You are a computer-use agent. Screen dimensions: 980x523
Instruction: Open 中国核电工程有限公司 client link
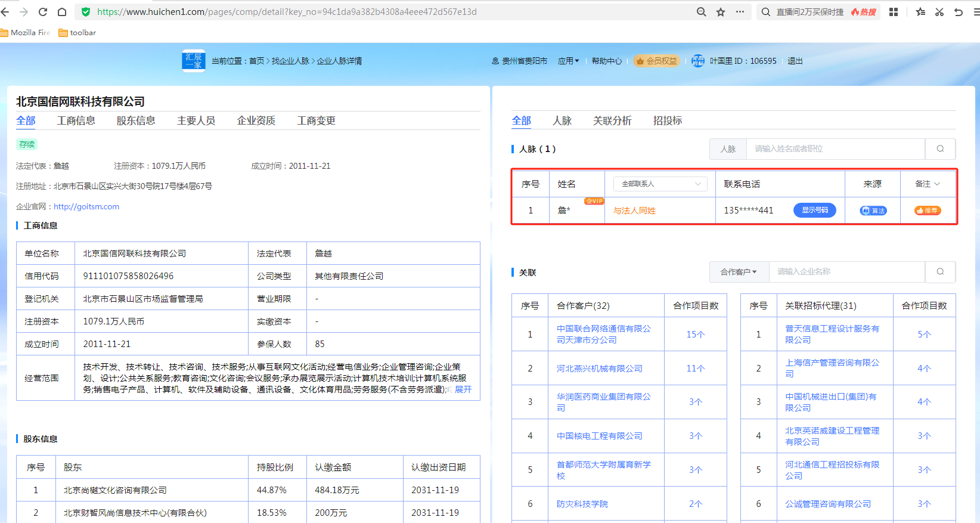pos(600,436)
